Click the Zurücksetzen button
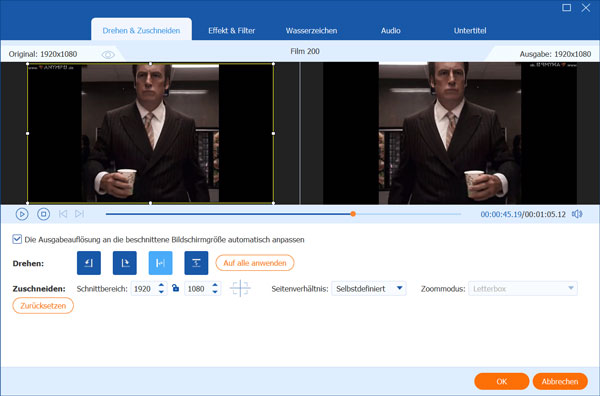600x396 pixels. click(x=43, y=306)
